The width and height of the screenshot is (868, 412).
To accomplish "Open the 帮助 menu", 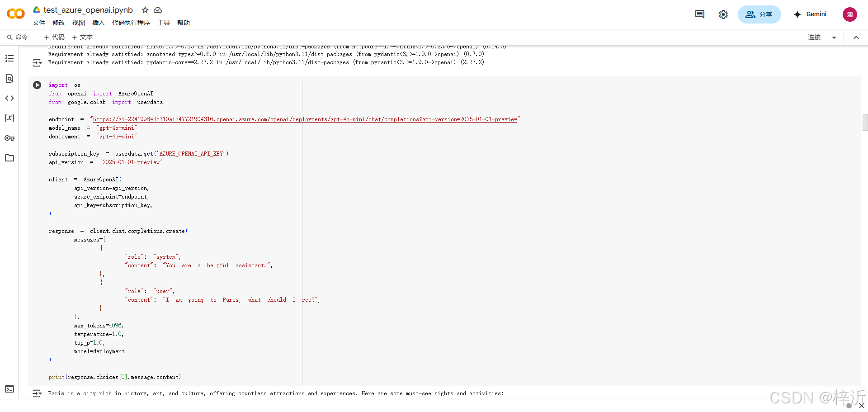I will coord(184,23).
